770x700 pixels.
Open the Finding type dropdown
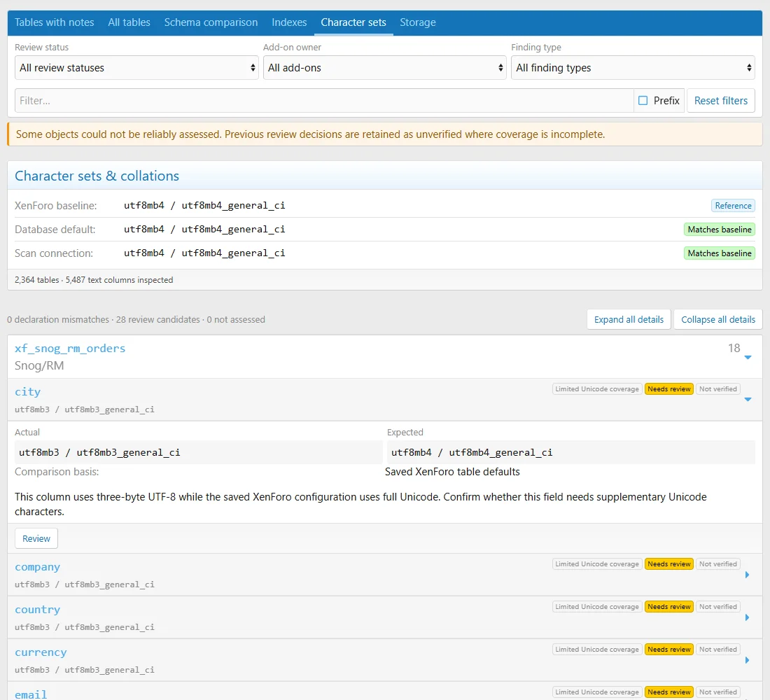tap(633, 68)
